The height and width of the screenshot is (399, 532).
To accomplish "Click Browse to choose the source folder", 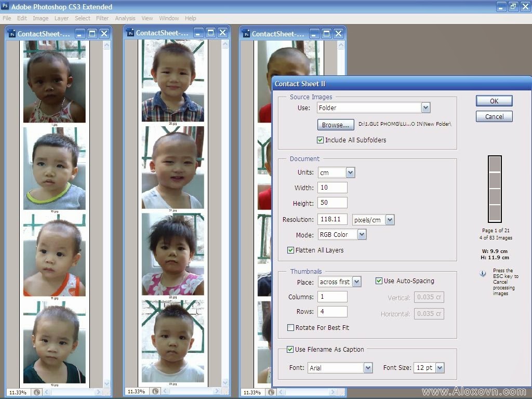I will [x=336, y=125].
